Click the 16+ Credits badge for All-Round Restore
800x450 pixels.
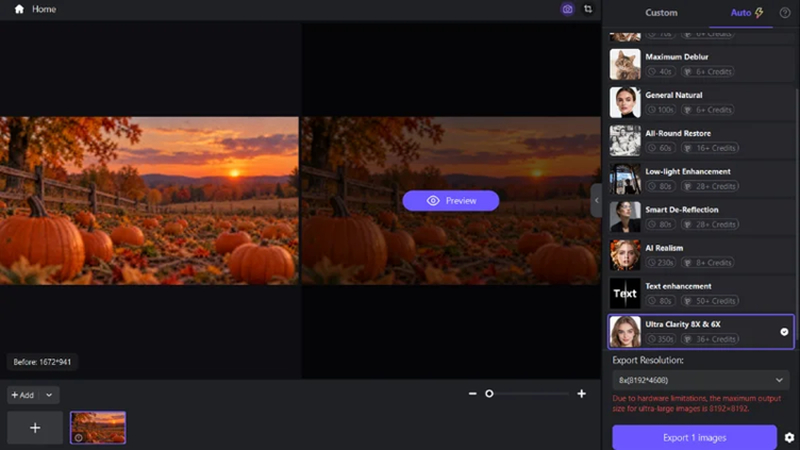pos(710,148)
